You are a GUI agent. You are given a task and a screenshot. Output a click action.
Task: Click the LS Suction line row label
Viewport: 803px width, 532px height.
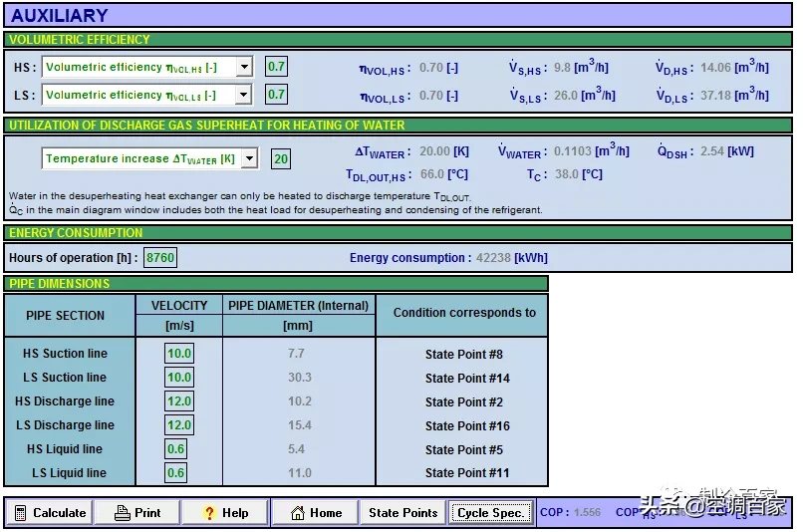[65, 378]
